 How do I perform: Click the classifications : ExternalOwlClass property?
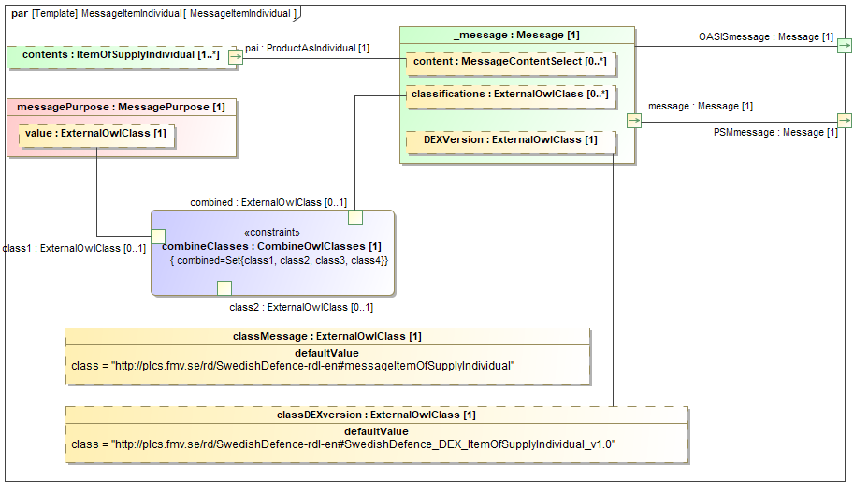click(x=510, y=95)
